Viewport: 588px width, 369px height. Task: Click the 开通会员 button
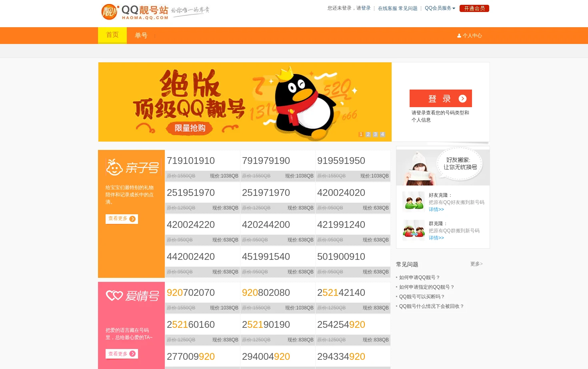pos(474,8)
